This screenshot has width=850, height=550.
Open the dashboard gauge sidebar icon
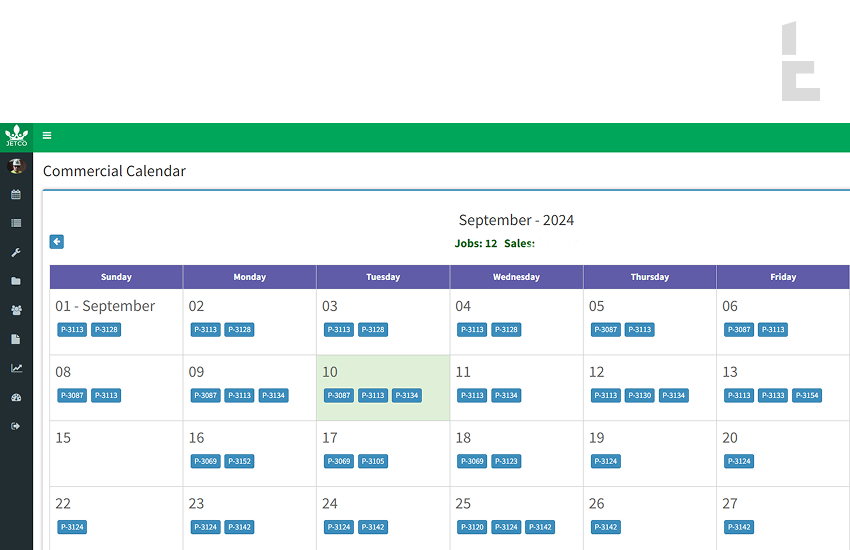pos(16,398)
